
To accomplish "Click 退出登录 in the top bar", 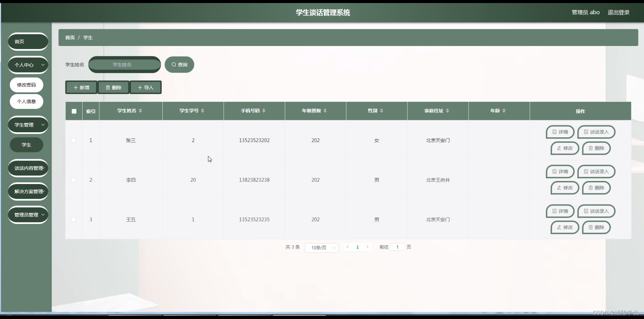I will tap(619, 12).
